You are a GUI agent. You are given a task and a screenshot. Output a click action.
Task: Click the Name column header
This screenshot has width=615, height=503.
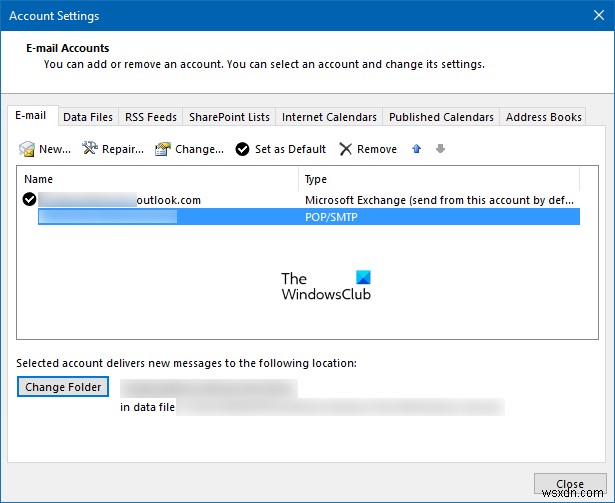tap(158, 179)
